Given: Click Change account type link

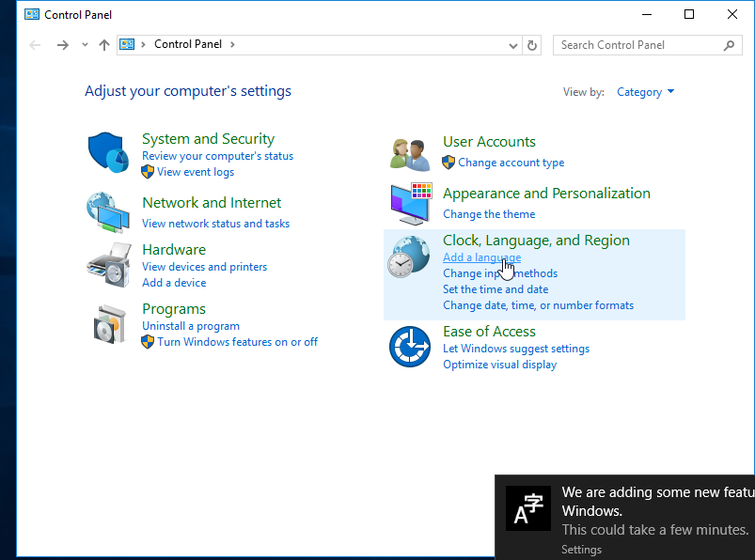Looking at the screenshot, I should pos(511,163).
